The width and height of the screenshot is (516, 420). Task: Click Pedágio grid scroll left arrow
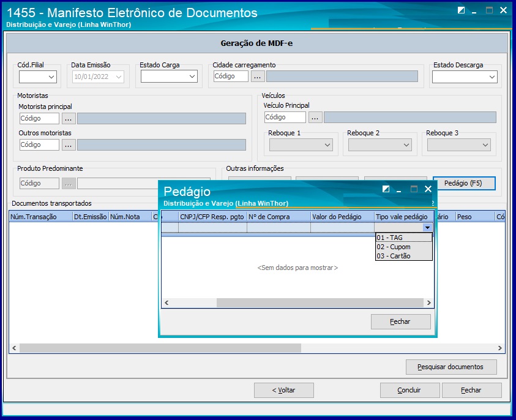point(166,303)
